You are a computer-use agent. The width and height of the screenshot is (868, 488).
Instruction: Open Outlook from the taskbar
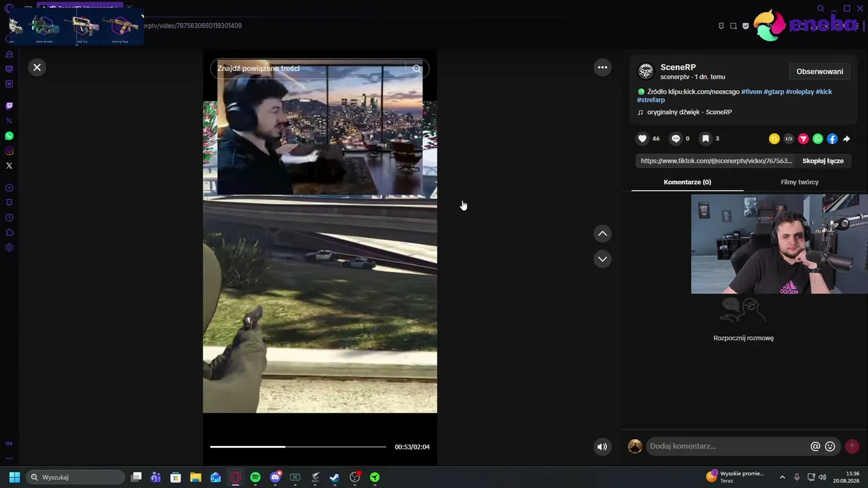click(216, 477)
